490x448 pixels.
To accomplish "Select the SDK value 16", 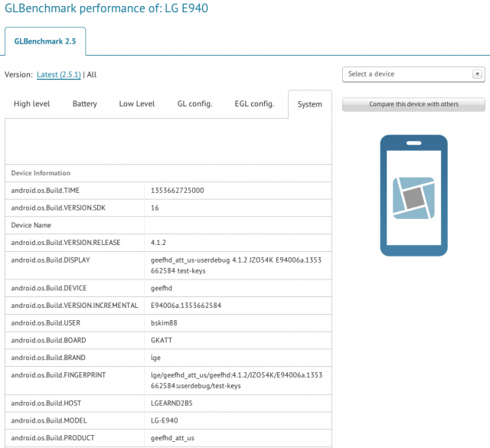I will [155, 208].
